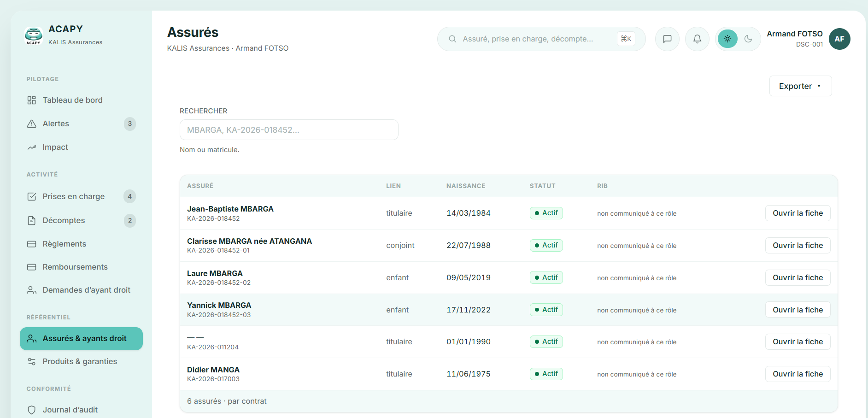Click the Actif badge for Didier MANGA
Image resolution: width=868 pixels, height=418 pixels.
pyautogui.click(x=546, y=374)
